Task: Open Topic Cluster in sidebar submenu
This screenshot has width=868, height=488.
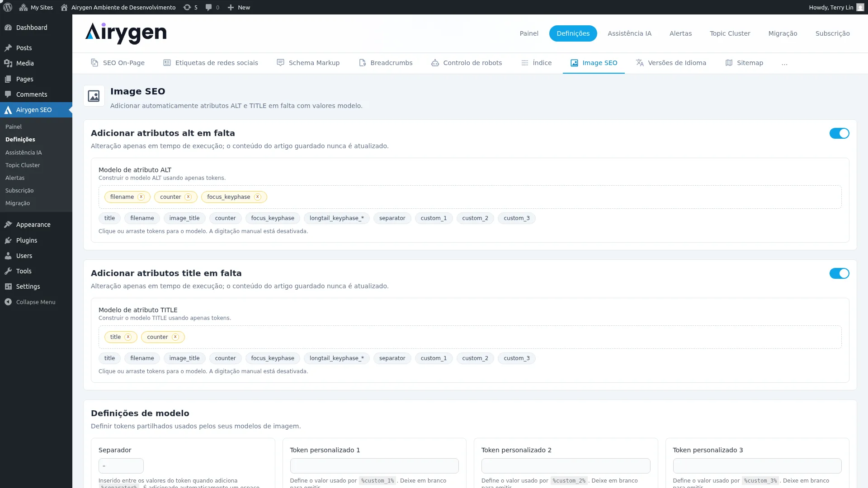Action: [x=23, y=165]
